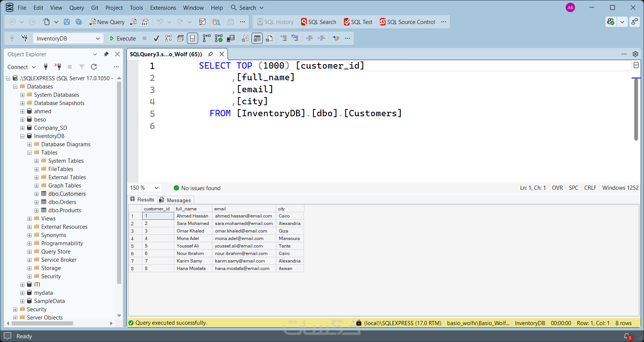Screen dimensions: 644x342
Task: Click the Execute button
Action: (122, 38)
